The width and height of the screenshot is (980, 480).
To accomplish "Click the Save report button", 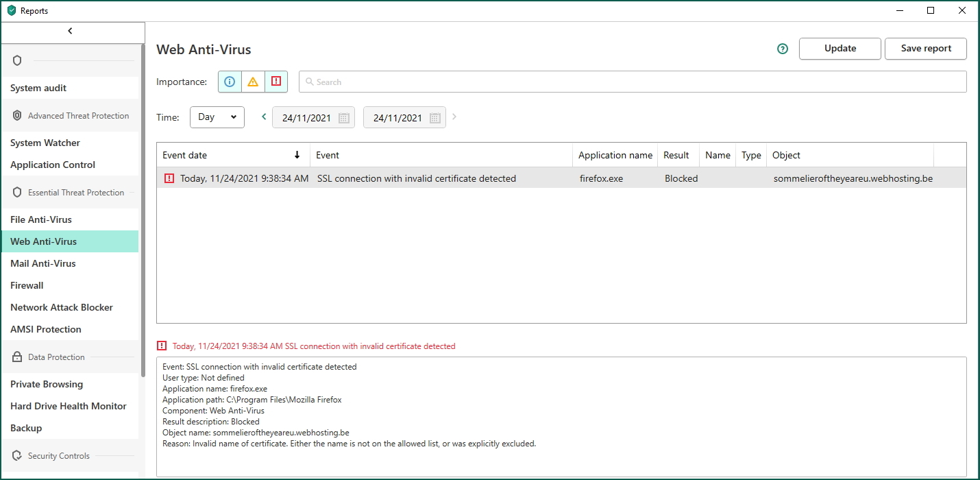I will [925, 49].
